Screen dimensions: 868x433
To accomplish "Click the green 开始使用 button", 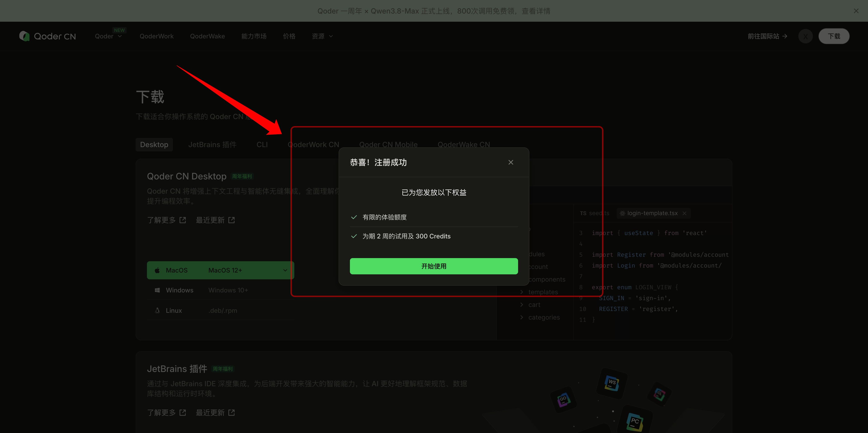I will coord(434,266).
